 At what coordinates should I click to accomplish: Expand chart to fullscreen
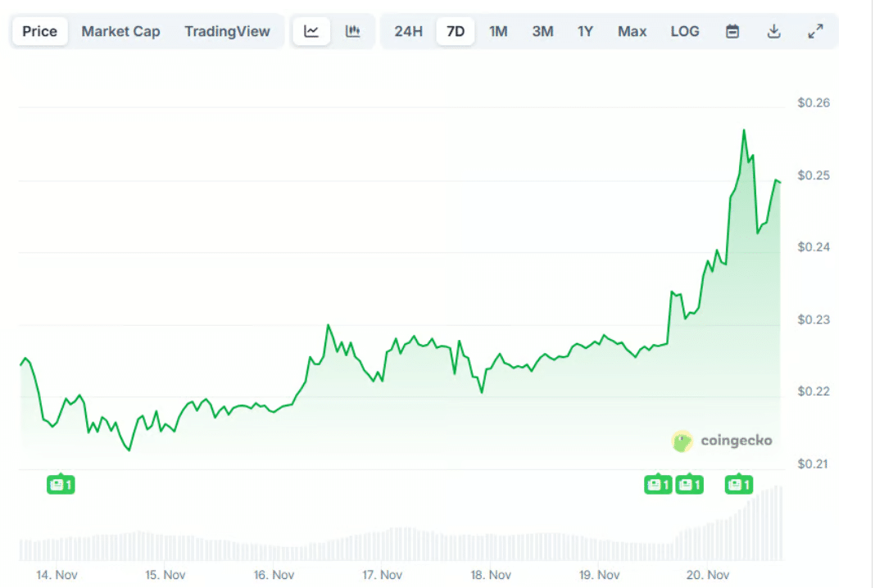click(x=815, y=31)
